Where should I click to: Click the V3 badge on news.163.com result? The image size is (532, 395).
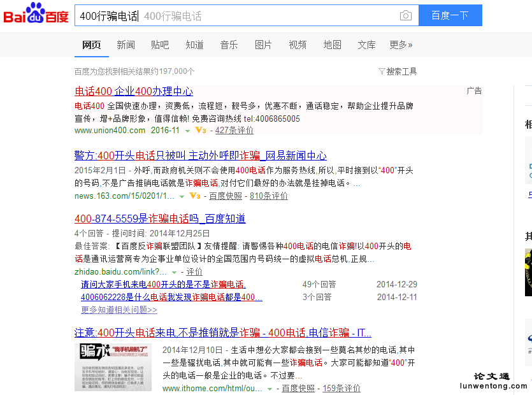tap(195, 196)
